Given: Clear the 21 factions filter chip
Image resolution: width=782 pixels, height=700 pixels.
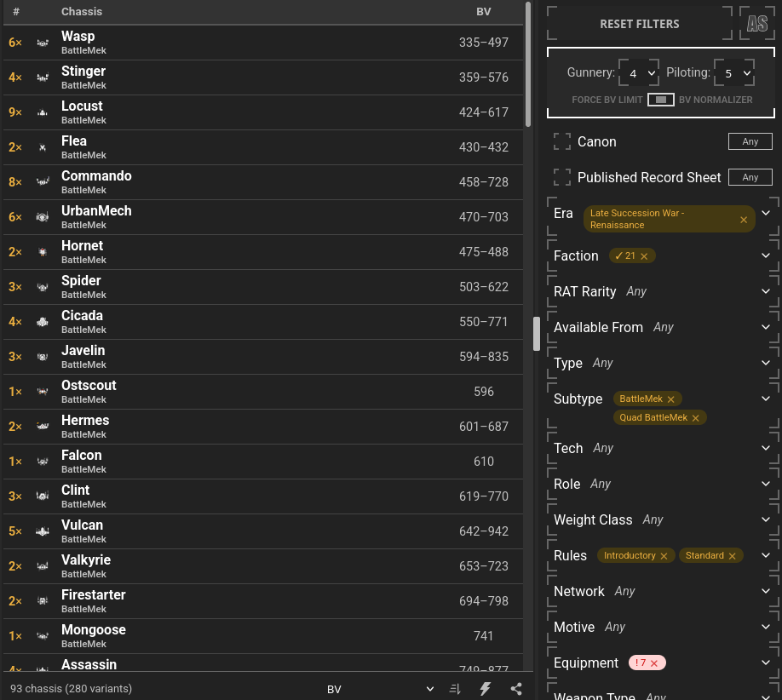Looking at the screenshot, I should pos(644,256).
